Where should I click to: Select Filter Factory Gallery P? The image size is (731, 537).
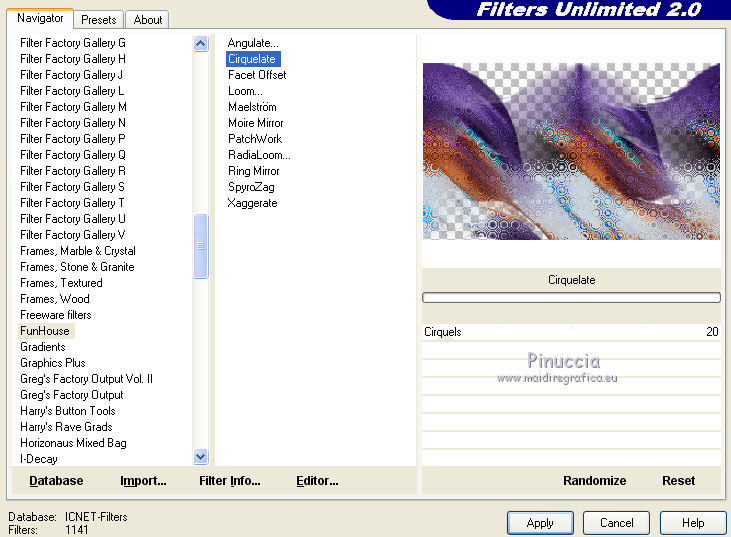tap(73, 139)
